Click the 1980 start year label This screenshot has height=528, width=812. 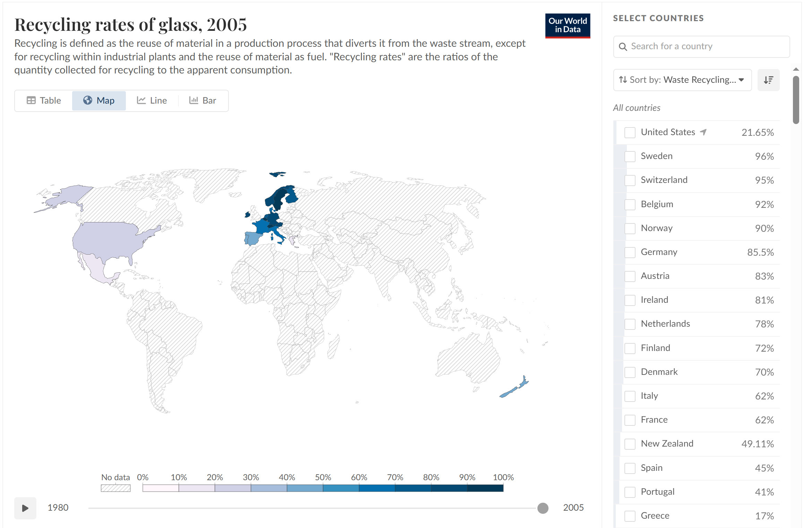(x=58, y=508)
